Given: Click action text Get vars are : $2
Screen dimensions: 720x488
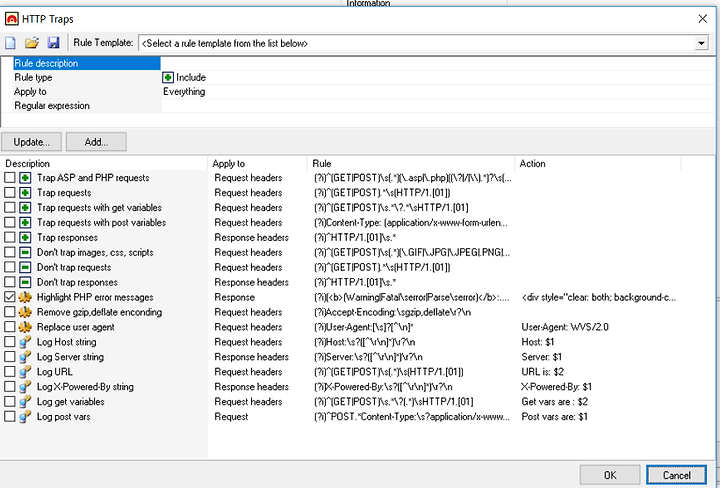Looking at the screenshot, I should pyautogui.click(x=554, y=402).
